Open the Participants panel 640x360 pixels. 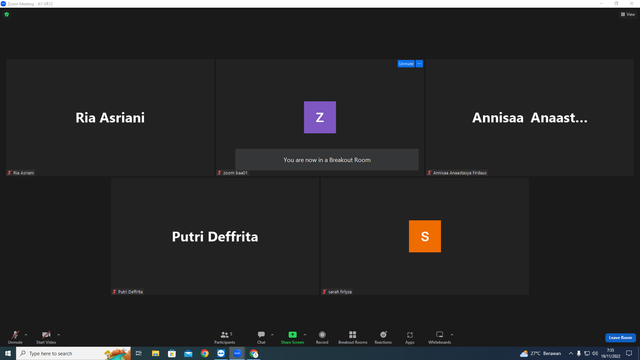click(224, 337)
